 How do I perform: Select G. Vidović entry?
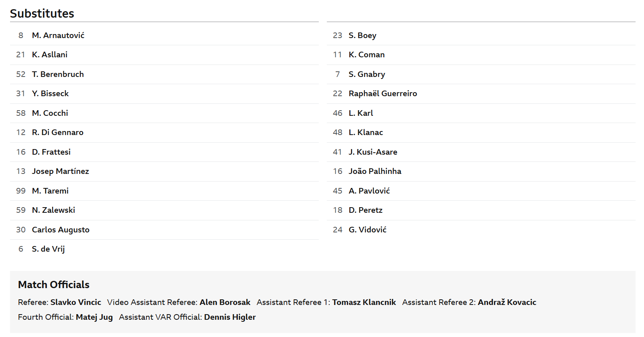368,230
